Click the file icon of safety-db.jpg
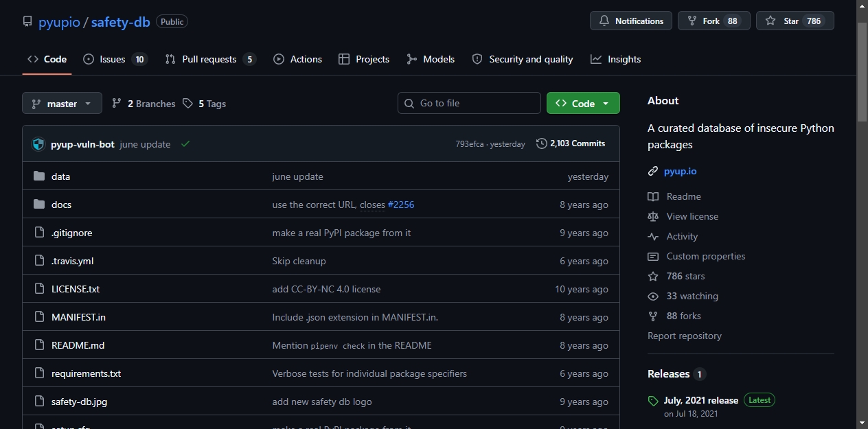 pyautogui.click(x=39, y=402)
